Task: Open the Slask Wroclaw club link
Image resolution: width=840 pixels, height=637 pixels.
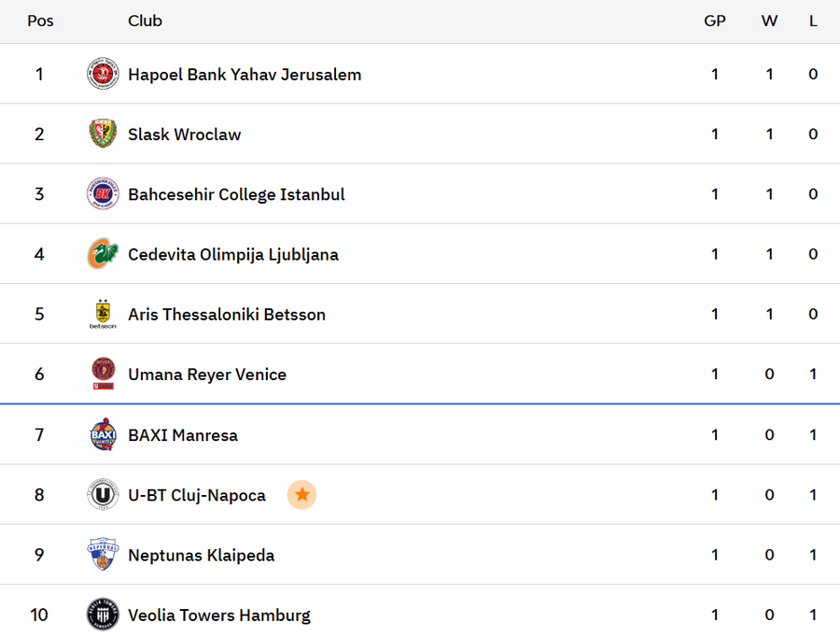Action: pos(184,134)
